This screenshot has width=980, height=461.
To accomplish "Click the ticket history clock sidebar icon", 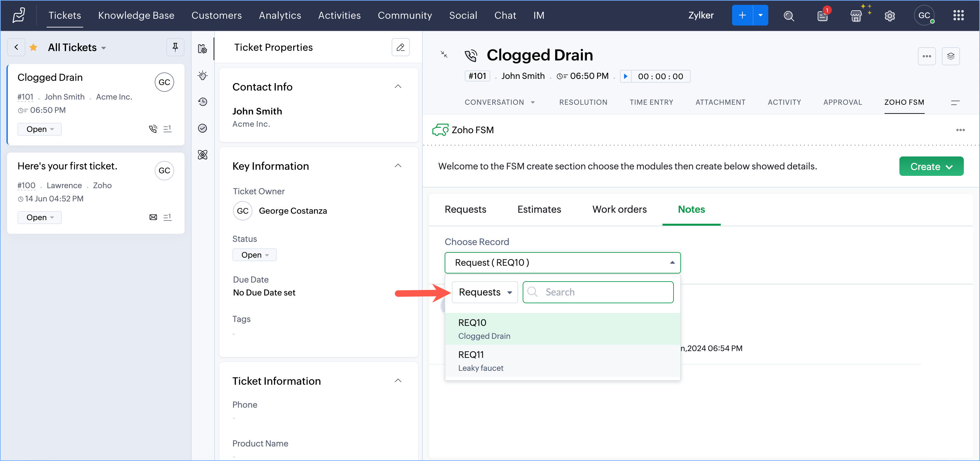I will click(x=203, y=102).
